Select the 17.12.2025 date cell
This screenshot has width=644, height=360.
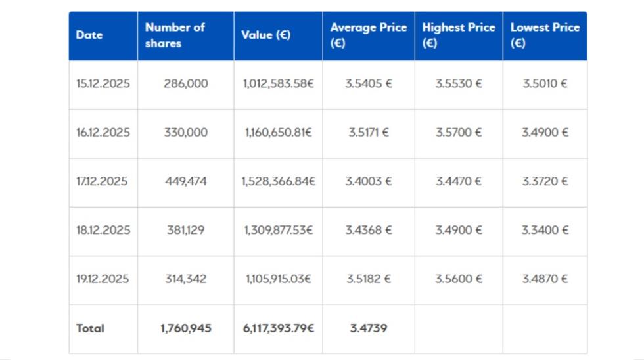[103, 181]
